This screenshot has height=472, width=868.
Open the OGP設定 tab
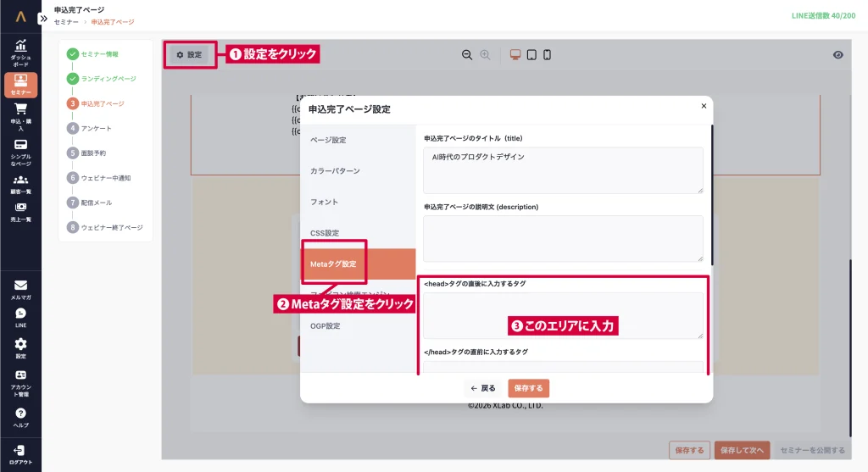click(x=325, y=326)
